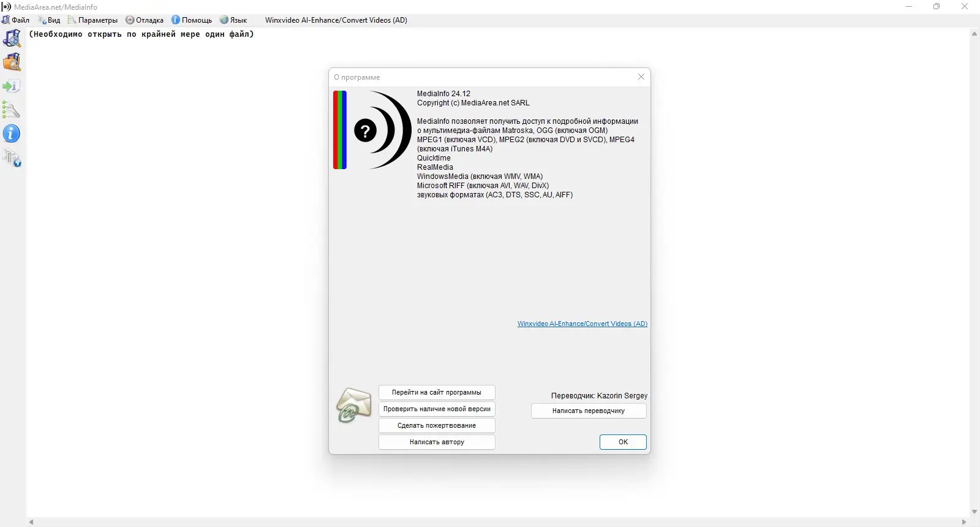Click the export toolbar icon with green arrow
This screenshot has width=980, height=527.
pos(12,86)
